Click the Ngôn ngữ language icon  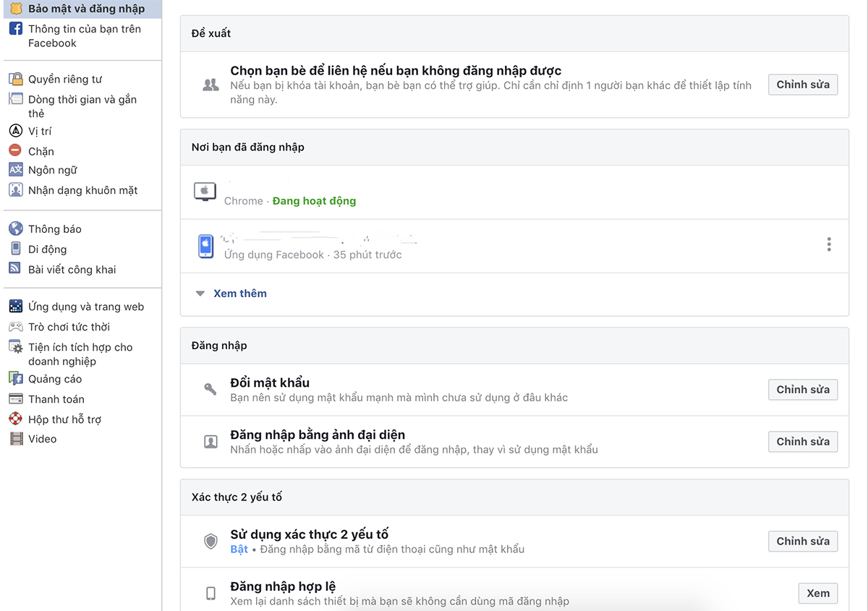pos(15,170)
